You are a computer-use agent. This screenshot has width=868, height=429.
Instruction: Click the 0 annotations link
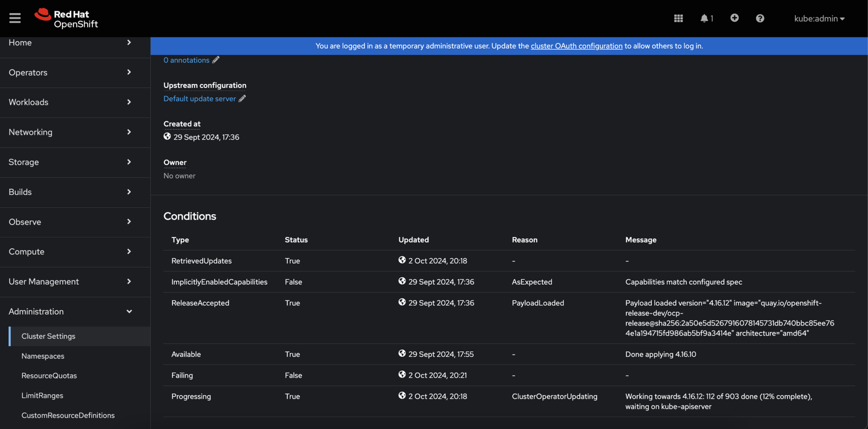(x=186, y=60)
